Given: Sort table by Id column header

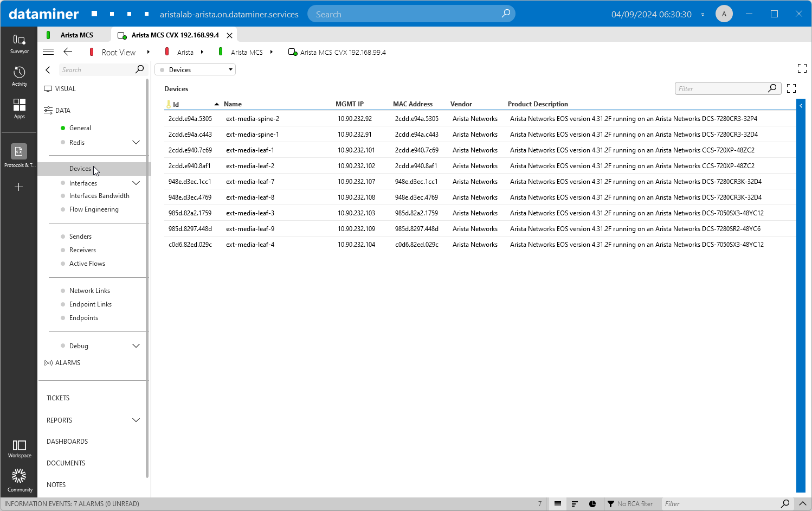Looking at the screenshot, I should (x=176, y=104).
